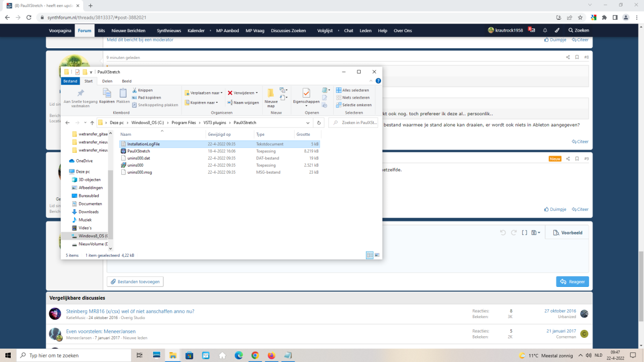Open forum inbox envelope with badge
Viewport: 644px width, 362px height.
(532, 31)
